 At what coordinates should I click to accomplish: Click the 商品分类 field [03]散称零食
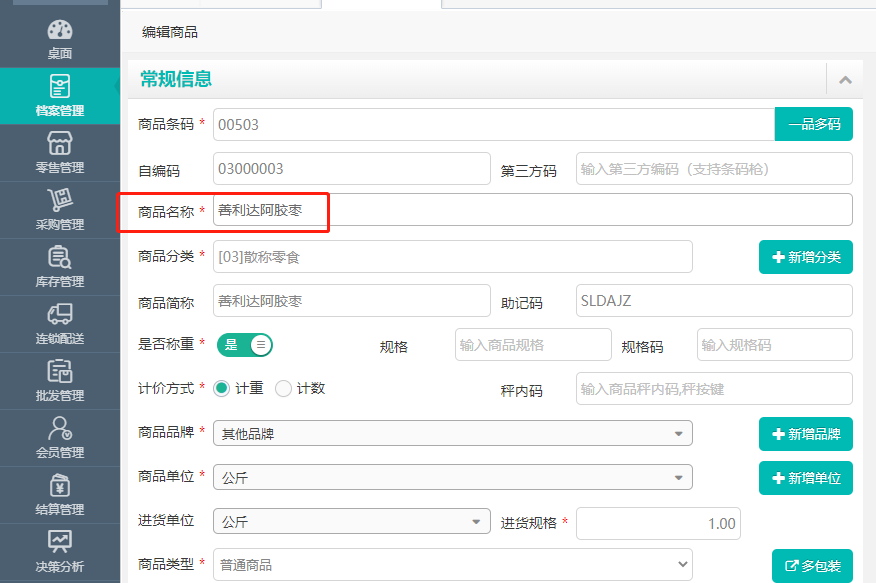[x=453, y=257]
